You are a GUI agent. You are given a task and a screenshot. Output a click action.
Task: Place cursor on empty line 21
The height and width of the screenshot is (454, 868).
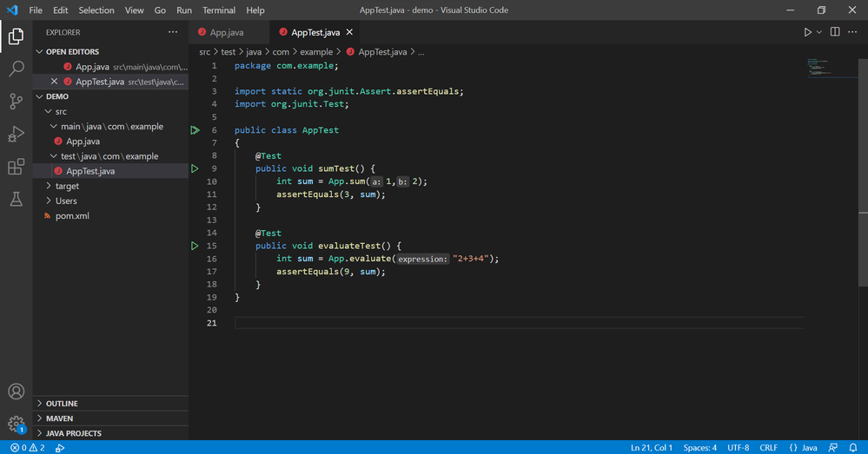tap(520, 323)
